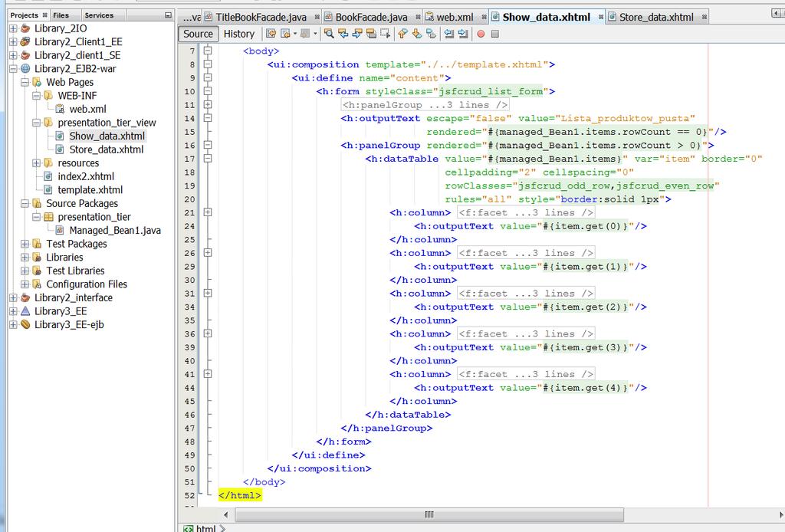Expand the Libraries node
The height and width of the screenshot is (532, 785).
pos(25,258)
